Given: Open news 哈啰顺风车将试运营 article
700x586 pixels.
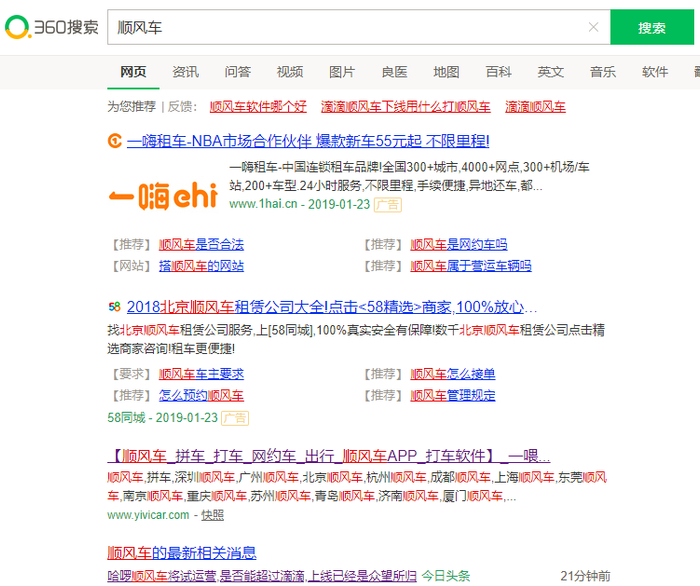Looking at the screenshot, I should coord(262,576).
